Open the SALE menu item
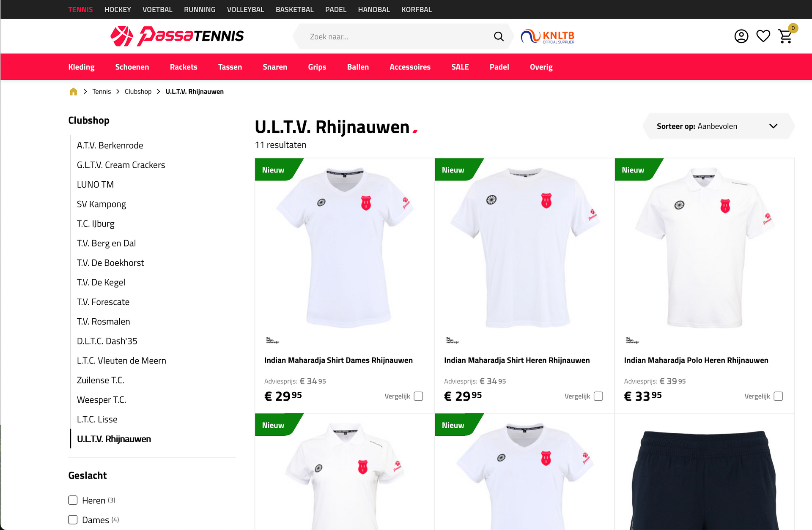This screenshot has width=812, height=530. 460,67
